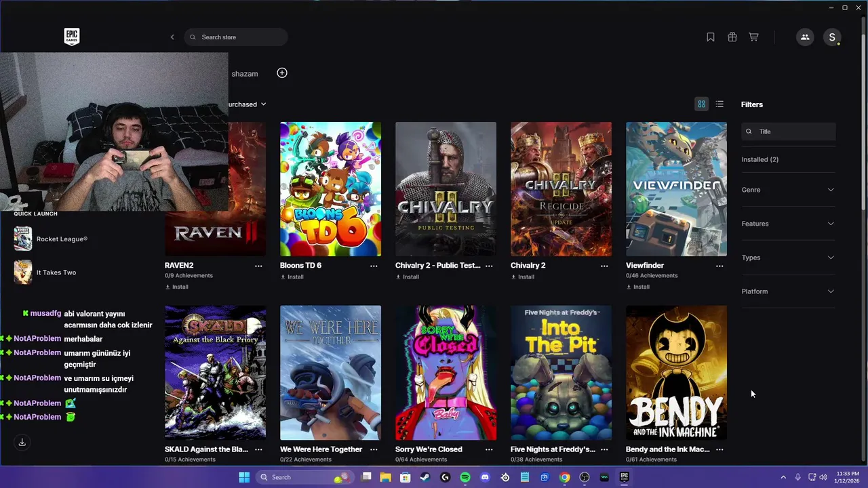Expand the Features filter
Viewport: 868px width, 488px height.
788,224
